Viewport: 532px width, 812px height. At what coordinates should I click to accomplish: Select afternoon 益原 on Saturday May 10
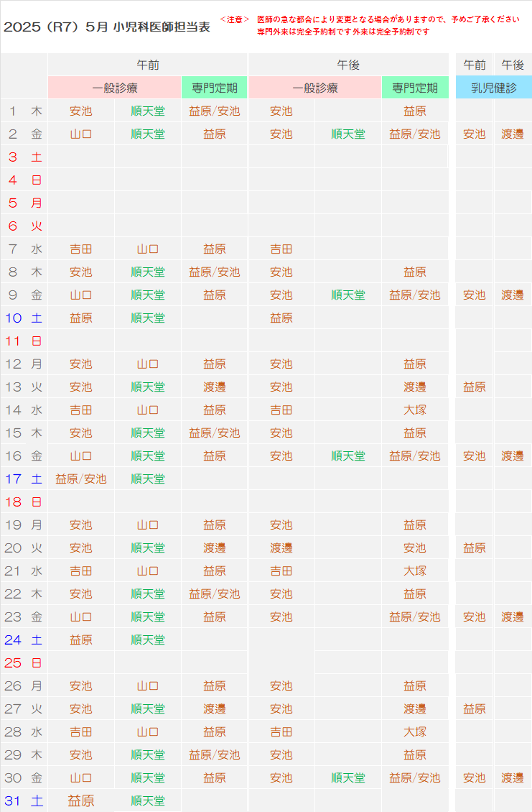pos(281,318)
